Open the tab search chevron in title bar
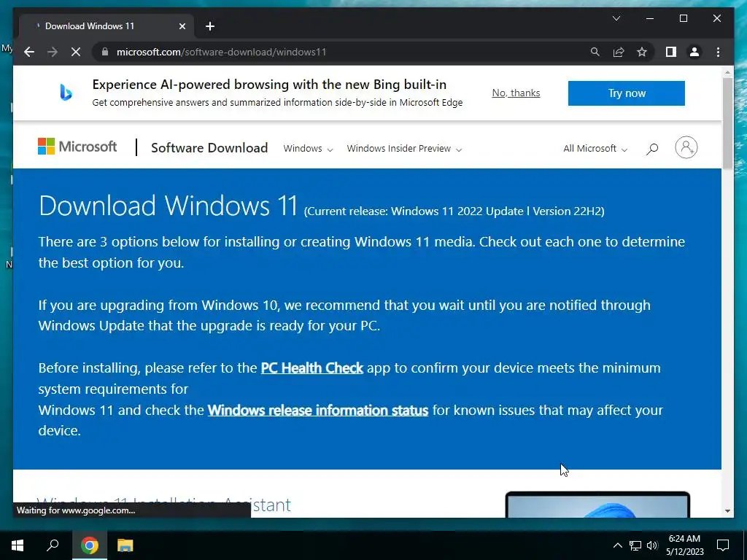The height and width of the screenshot is (560, 747). 616,18
